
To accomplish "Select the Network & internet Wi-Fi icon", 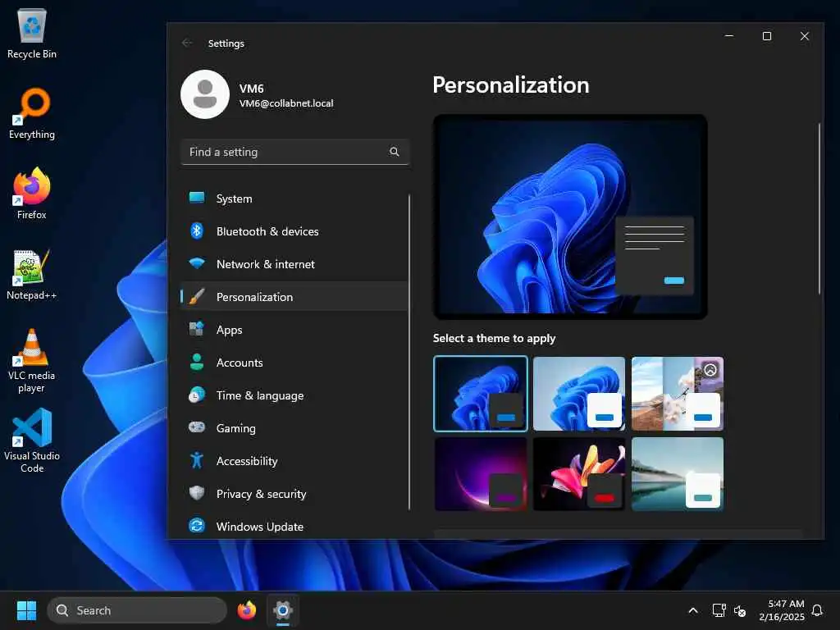I will coord(197,263).
